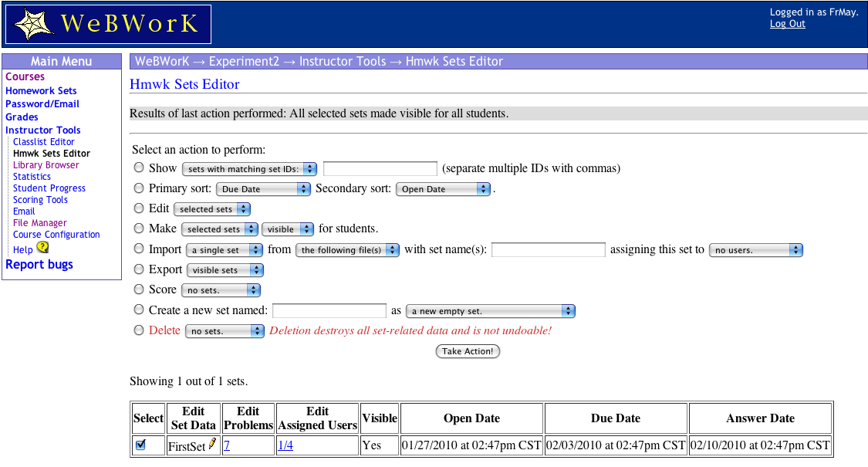Click Hmwk Sets Editor in the sidebar
The height and width of the screenshot is (467, 868).
(x=52, y=154)
